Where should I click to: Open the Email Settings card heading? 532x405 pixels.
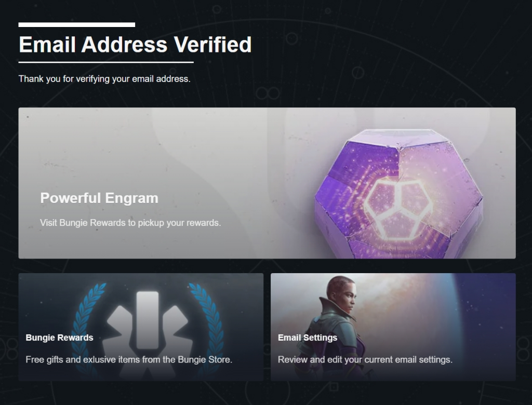pos(308,338)
